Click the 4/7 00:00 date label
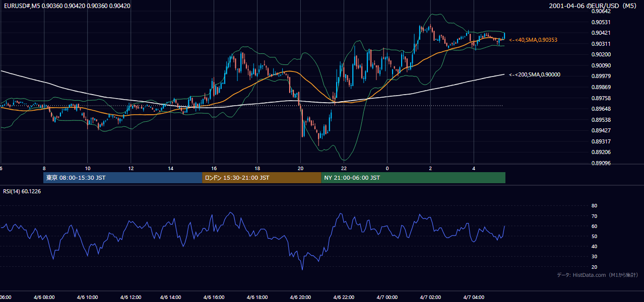 [x=387, y=297]
